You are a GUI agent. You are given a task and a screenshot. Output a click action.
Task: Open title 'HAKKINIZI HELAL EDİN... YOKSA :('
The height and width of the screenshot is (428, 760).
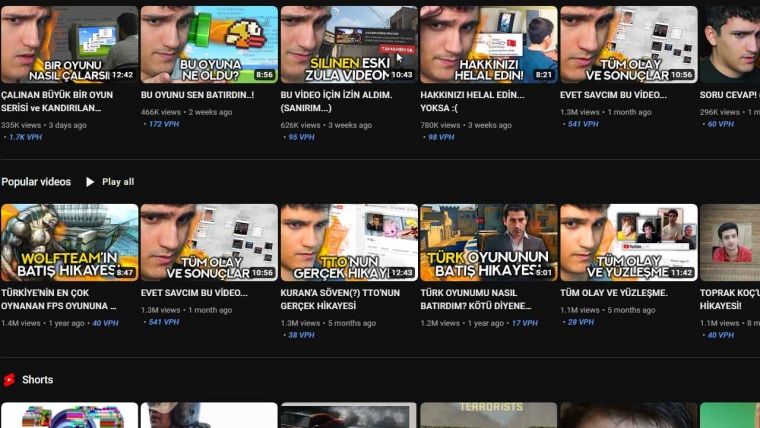click(472, 101)
